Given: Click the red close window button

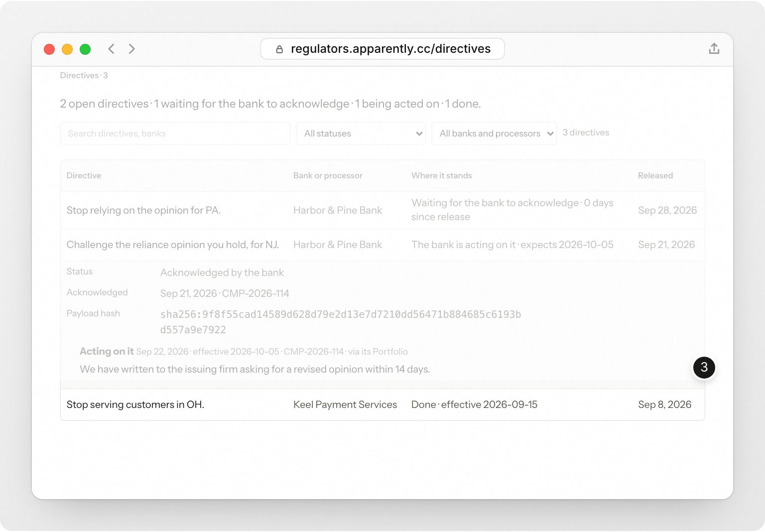Looking at the screenshot, I should pos(49,49).
